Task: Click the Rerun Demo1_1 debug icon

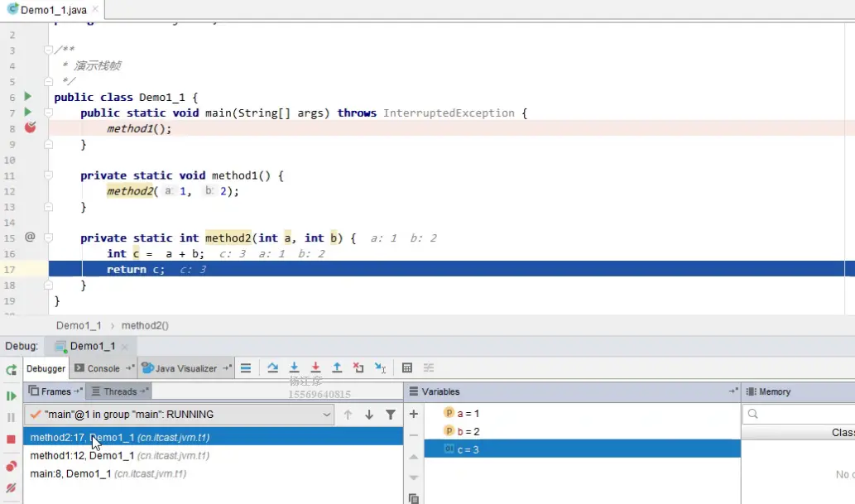Action: (x=11, y=370)
